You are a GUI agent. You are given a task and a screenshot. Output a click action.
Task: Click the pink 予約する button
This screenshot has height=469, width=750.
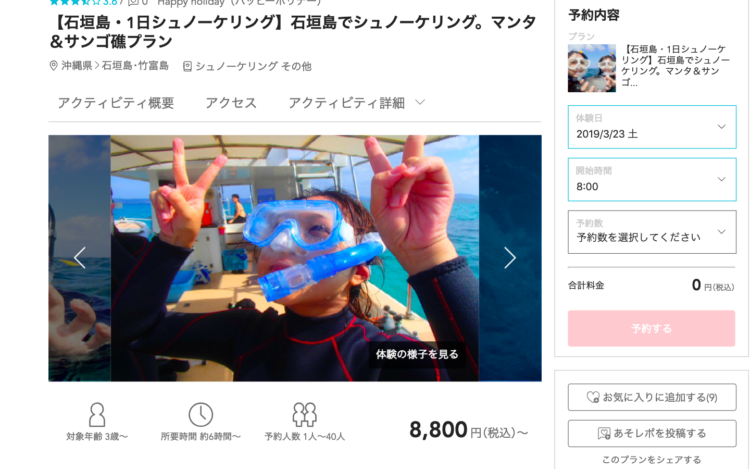point(651,328)
